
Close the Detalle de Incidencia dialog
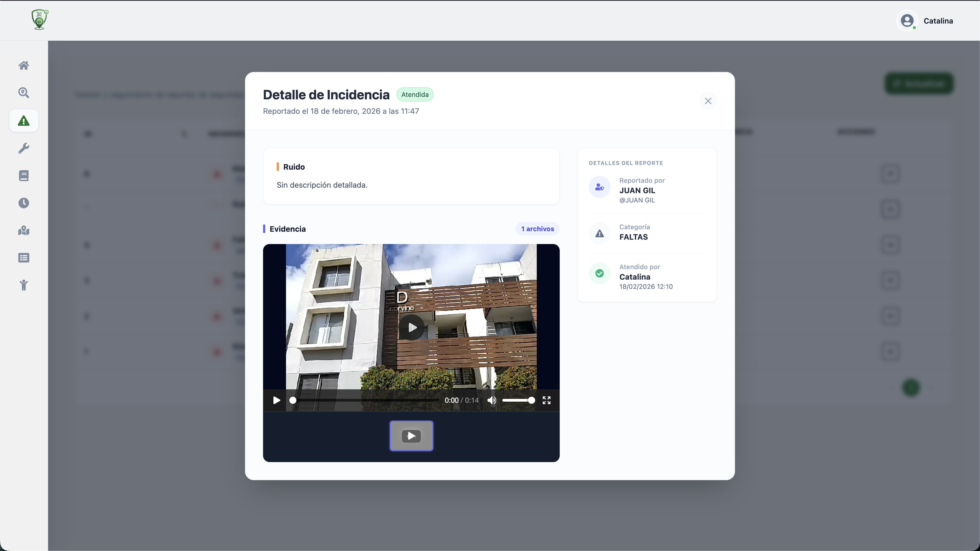click(x=708, y=101)
